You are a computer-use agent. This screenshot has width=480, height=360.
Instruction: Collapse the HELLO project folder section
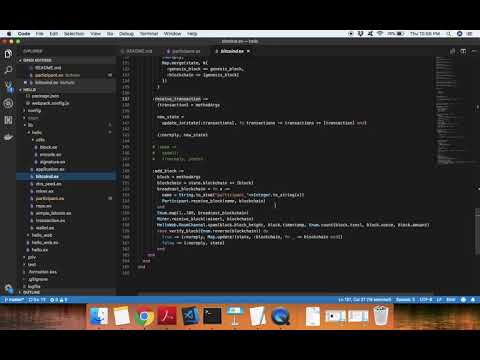click(67, 90)
